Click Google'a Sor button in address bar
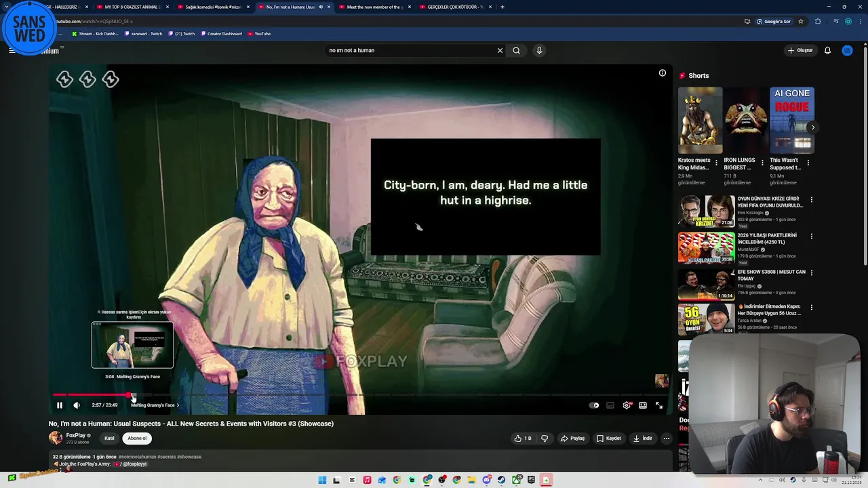Screen dimensions: 868x488 coord(773,21)
